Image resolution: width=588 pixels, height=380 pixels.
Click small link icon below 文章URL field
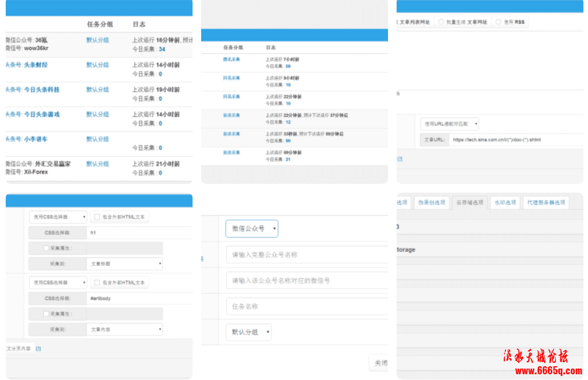coord(400,159)
